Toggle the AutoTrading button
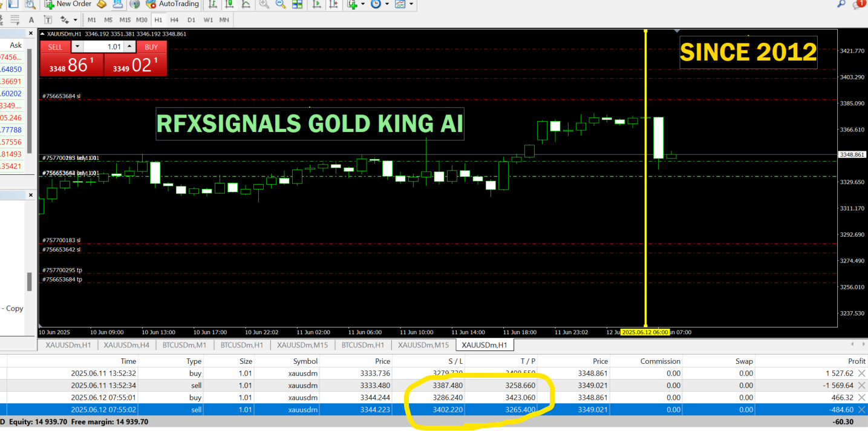The width and height of the screenshot is (868, 431). click(172, 4)
